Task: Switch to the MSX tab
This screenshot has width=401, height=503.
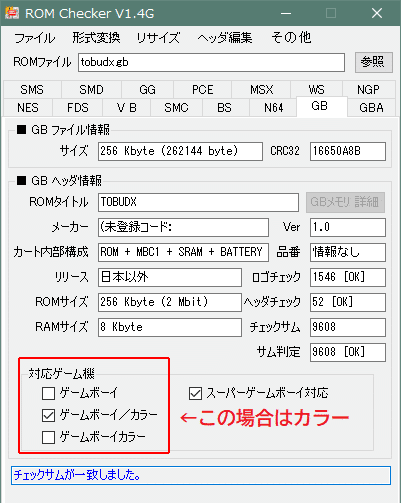Action: [x=261, y=90]
